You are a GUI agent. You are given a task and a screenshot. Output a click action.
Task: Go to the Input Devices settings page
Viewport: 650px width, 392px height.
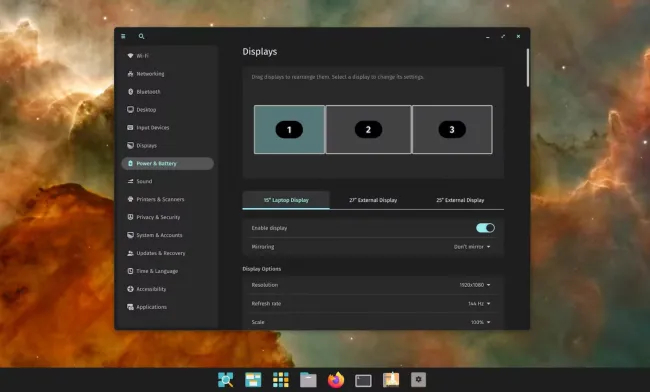point(167,128)
